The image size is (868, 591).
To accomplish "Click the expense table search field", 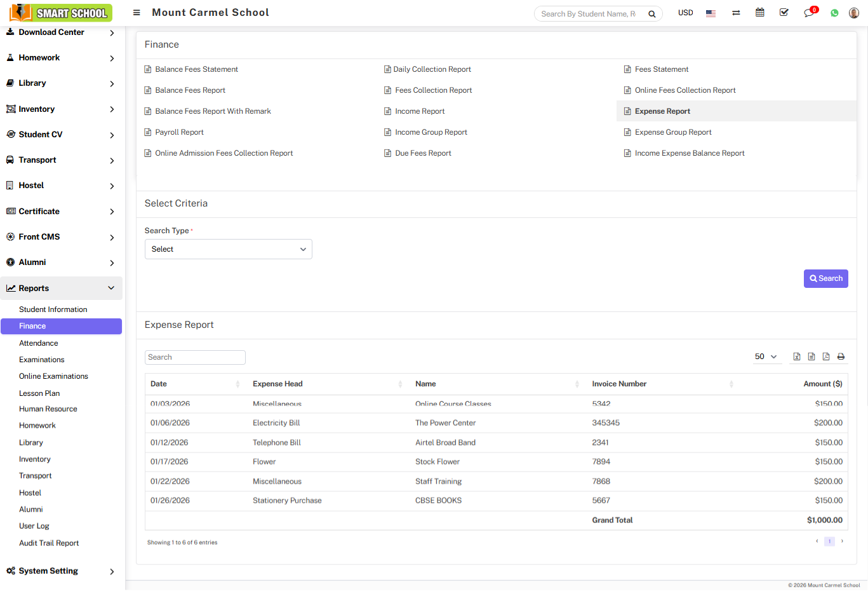I will click(195, 357).
